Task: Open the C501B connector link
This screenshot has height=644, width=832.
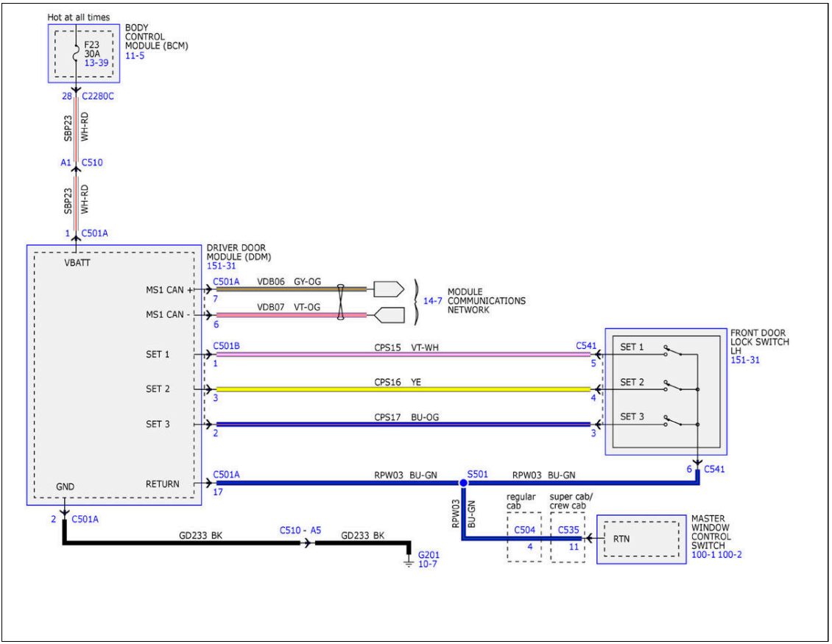Action: coord(226,345)
